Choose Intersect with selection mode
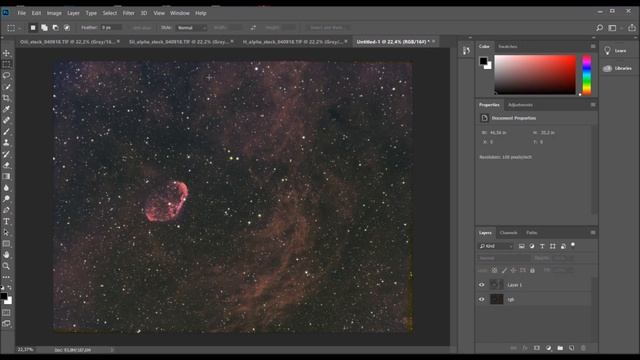640x360 pixels. tap(67, 28)
